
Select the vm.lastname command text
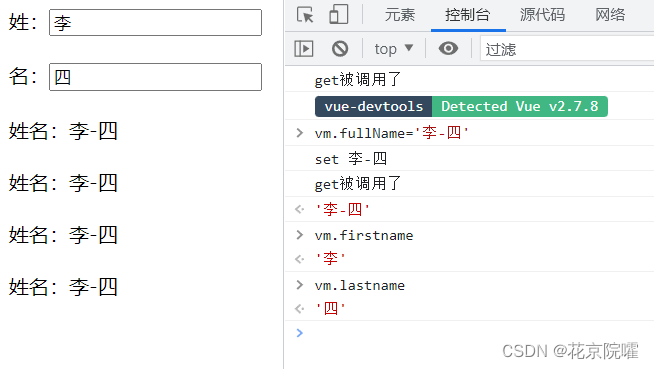[360, 285]
